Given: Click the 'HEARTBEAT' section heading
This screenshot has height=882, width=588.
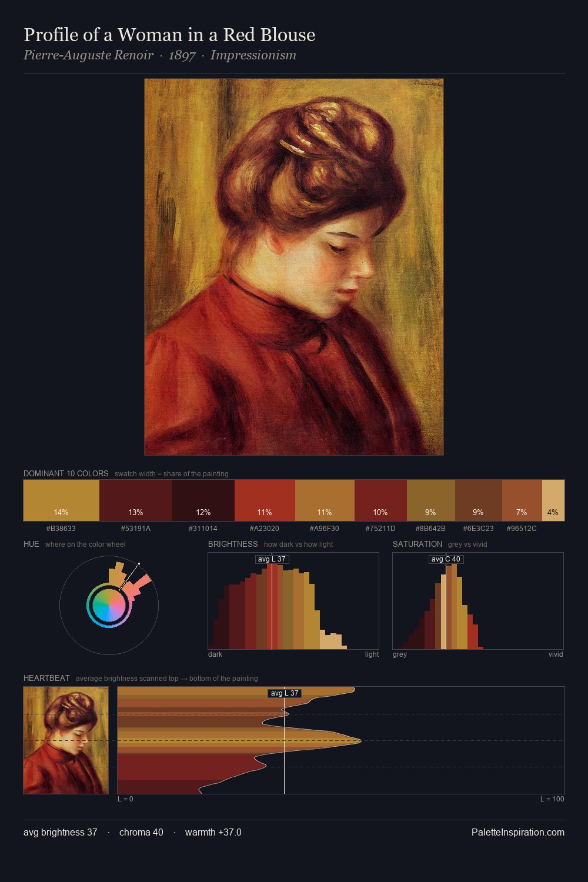Looking at the screenshot, I should tap(46, 678).
